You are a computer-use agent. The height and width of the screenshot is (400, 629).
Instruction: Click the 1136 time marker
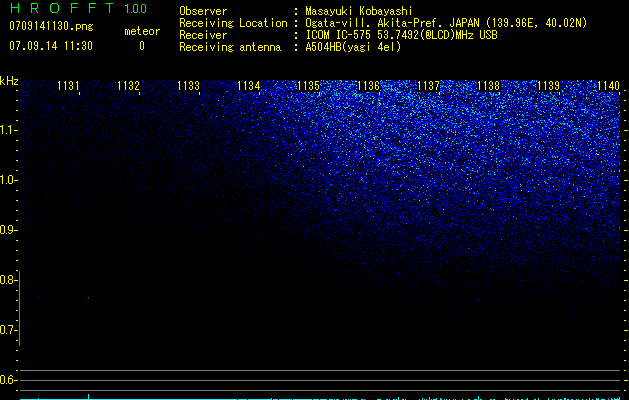368,85
